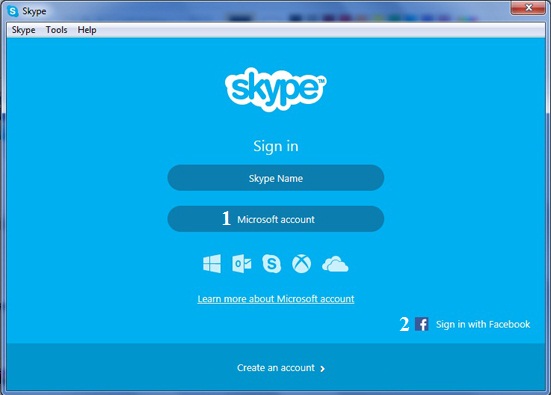The height and width of the screenshot is (395, 551).
Task: Click the Facebook logo icon
Action: tap(422, 324)
